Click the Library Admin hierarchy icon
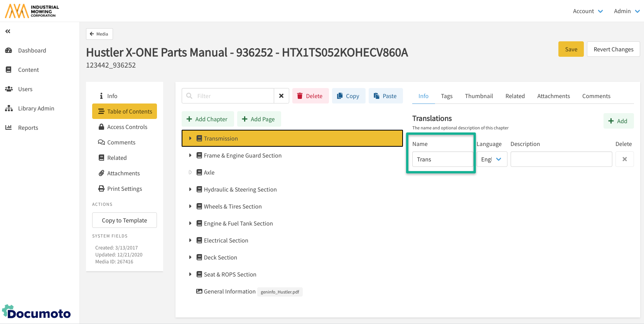This screenshot has height=324, width=644. 8,109
